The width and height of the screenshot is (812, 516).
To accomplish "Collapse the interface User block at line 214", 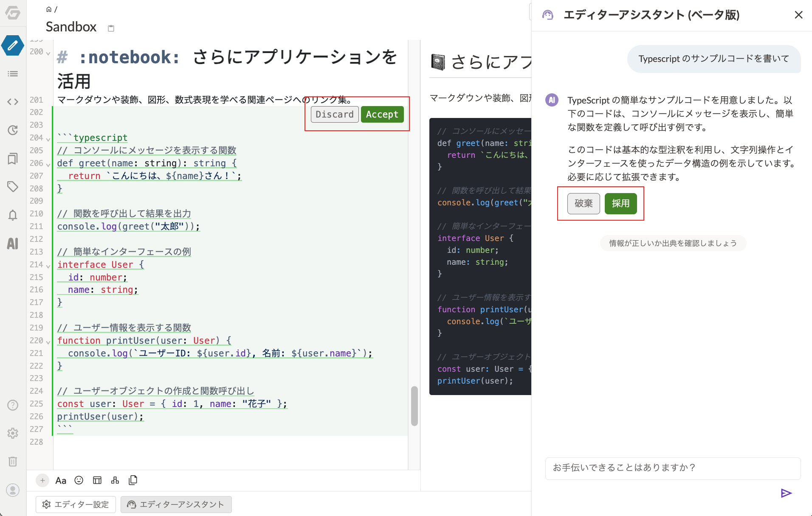I will tap(48, 266).
